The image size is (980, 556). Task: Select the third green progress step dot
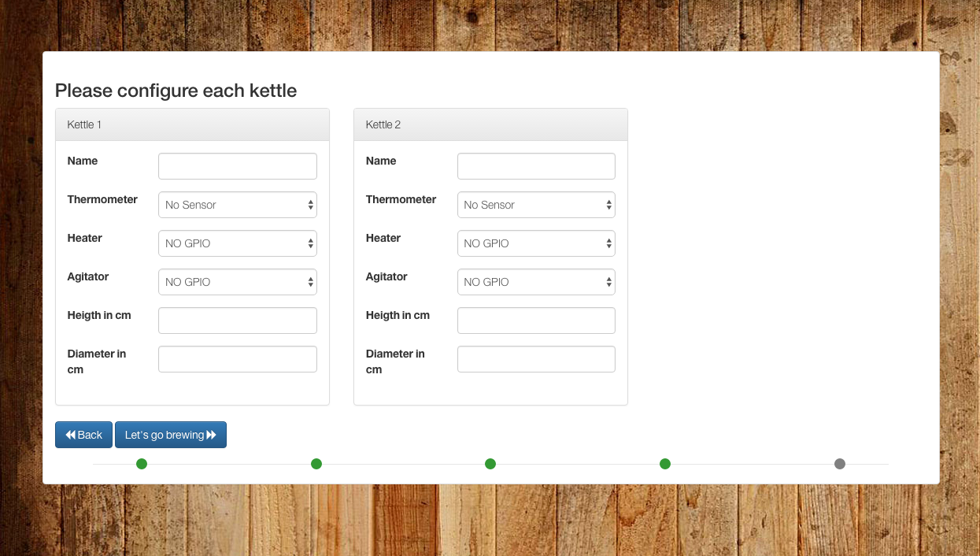[490, 464]
